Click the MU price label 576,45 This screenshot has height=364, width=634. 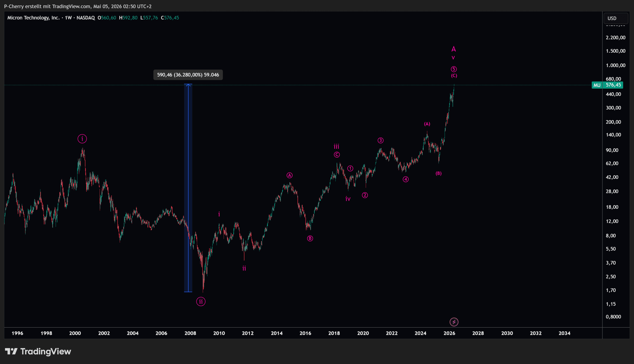coord(608,85)
